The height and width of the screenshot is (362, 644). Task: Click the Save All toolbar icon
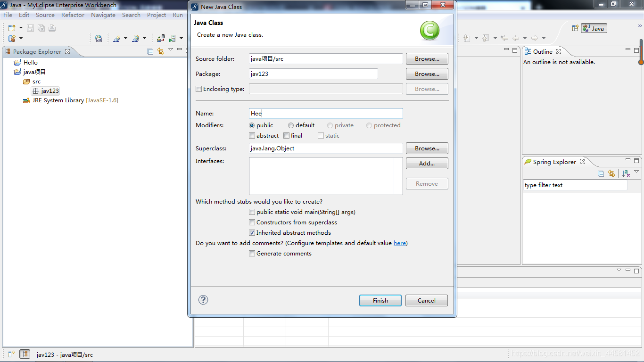41,28
